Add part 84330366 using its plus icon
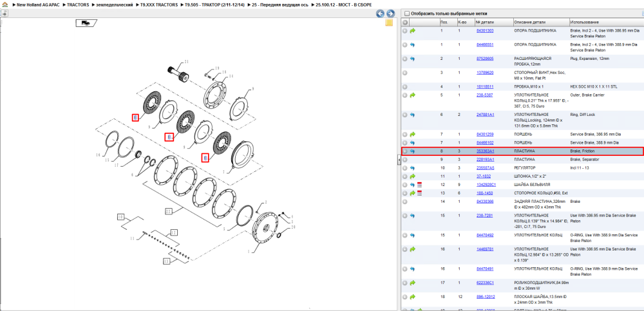 405,202
